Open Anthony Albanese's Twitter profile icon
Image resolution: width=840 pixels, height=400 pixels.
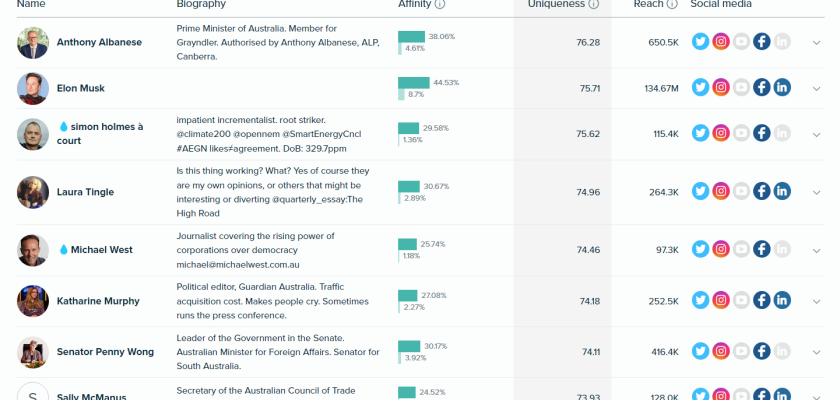point(700,42)
